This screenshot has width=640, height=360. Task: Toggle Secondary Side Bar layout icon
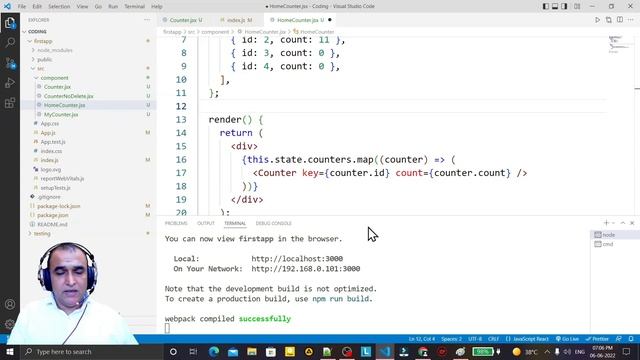pos(564,7)
